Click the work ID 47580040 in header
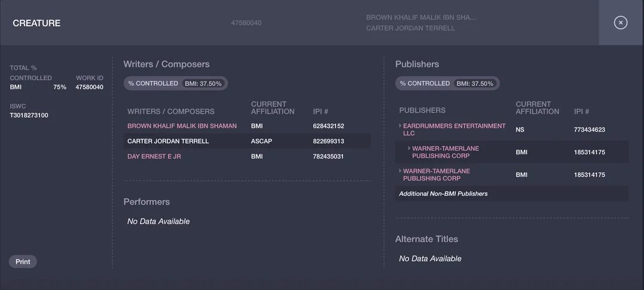Viewport: 644px width, 290px height. pos(246,23)
